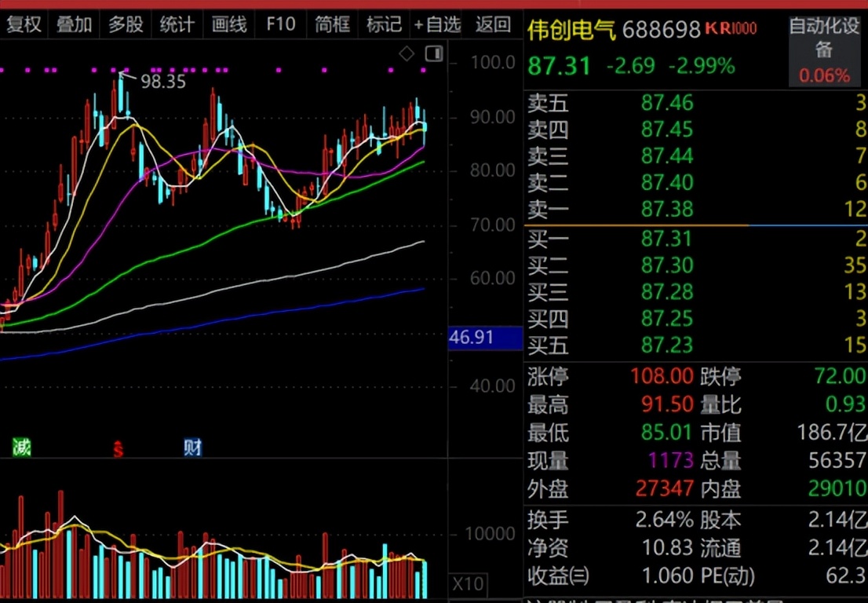Click the 返回 back button
The width and height of the screenshot is (868, 603).
click(x=493, y=24)
